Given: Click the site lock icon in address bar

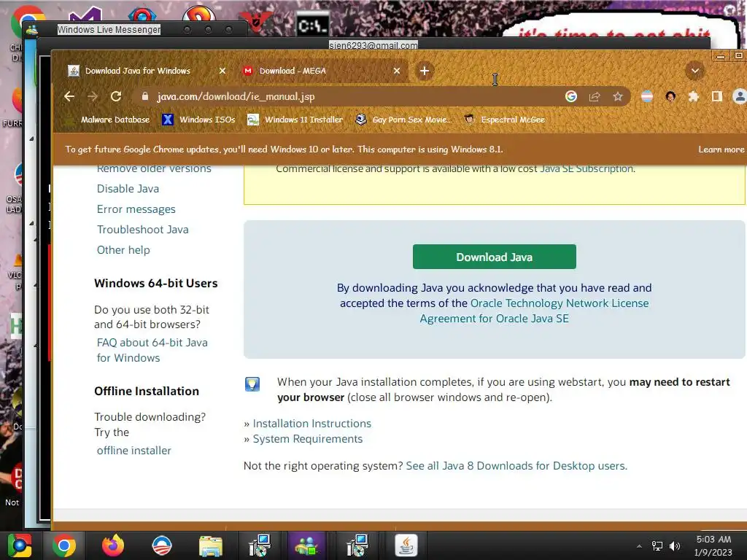Looking at the screenshot, I should point(145,97).
